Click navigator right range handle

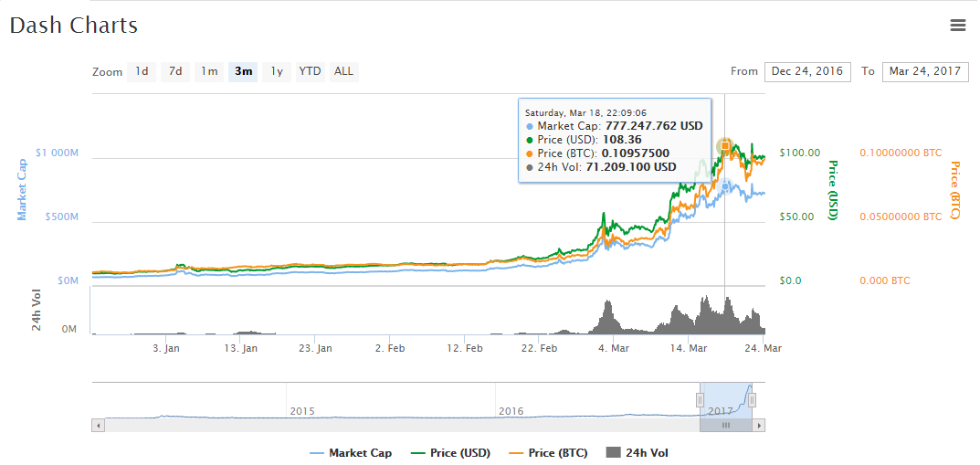753,400
